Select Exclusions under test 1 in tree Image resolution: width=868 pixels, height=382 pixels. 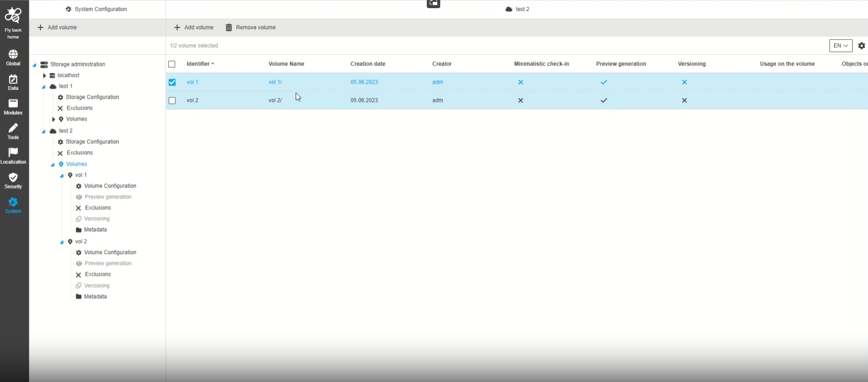pos(80,108)
